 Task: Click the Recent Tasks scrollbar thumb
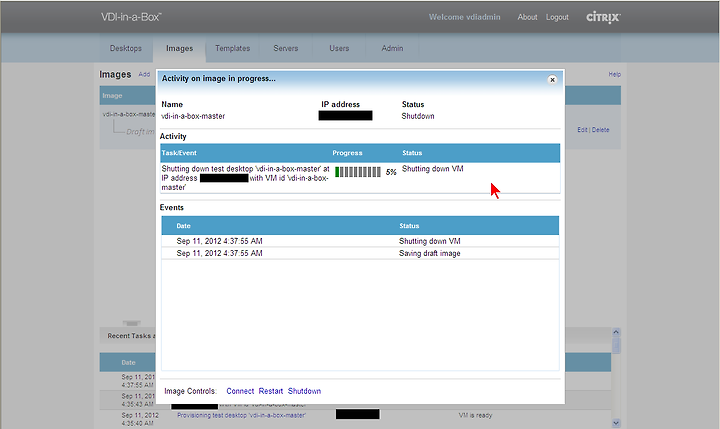click(x=616, y=345)
